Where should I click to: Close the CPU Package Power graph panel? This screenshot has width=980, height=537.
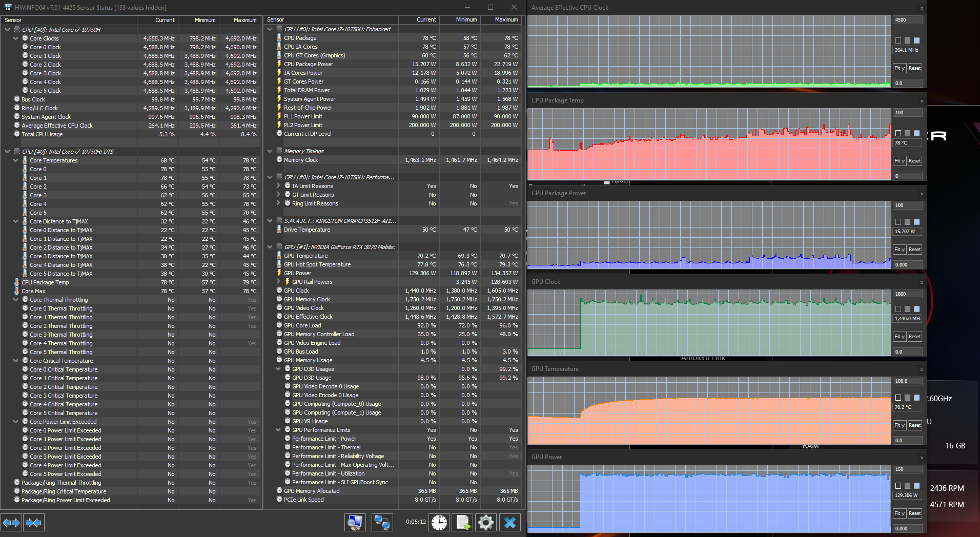(x=922, y=194)
